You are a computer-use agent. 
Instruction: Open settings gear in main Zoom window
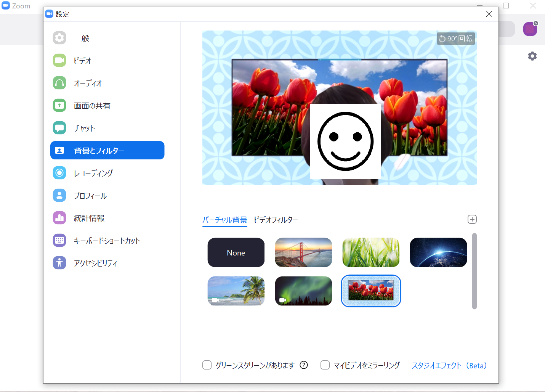[x=532, y=56]
